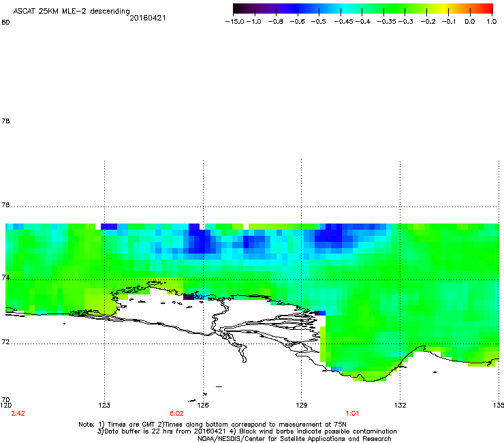Click the colorbar value -0.3

click(x=406, y=22)
